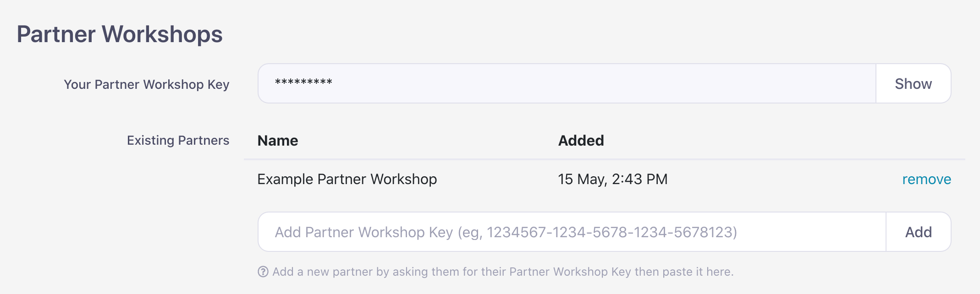
Task: Click the divider line below table headers
Action: (604, 159)
